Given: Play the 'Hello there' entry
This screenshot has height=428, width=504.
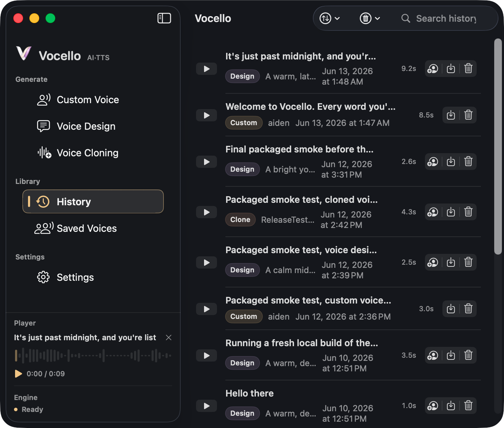Looking at the screenshot, I should (206, 406).
